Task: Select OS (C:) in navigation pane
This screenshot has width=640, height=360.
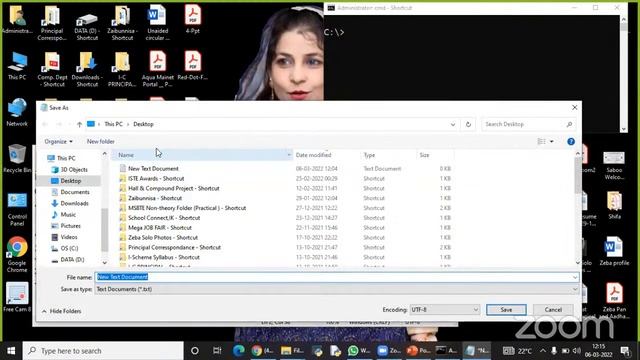Action: [x=69, y=248]
